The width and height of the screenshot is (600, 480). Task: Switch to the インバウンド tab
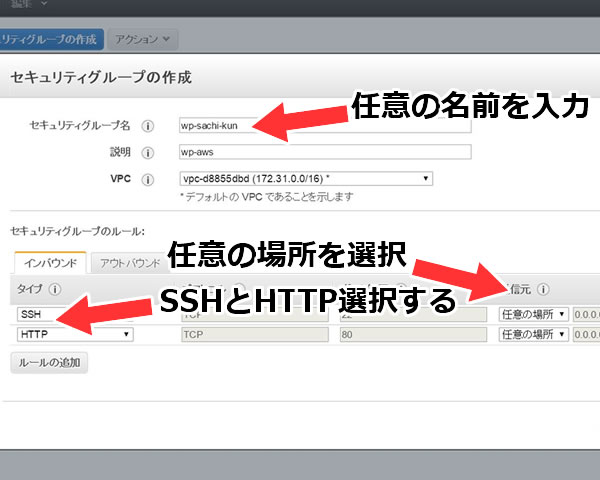click(x=50, y=263)
